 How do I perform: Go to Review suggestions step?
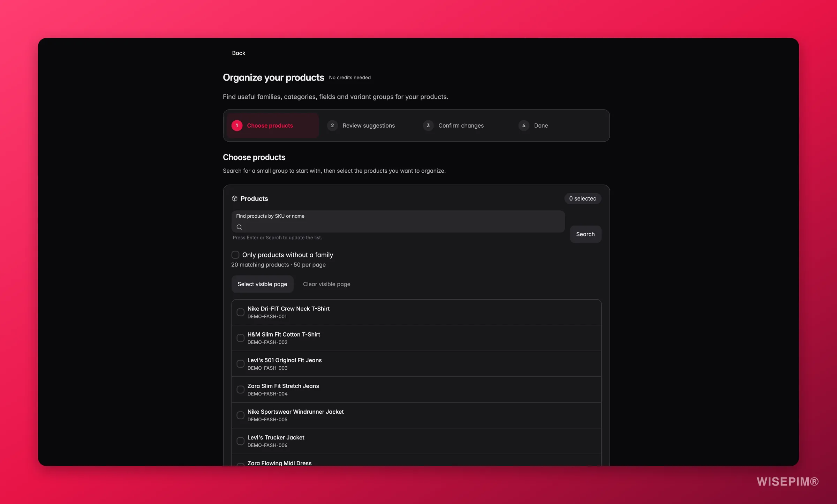click(369, 126)
